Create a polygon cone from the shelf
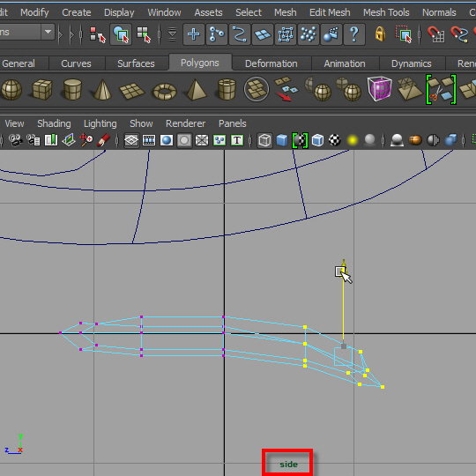This screenshot has width=476, height=476. click(x=102, y=89)
